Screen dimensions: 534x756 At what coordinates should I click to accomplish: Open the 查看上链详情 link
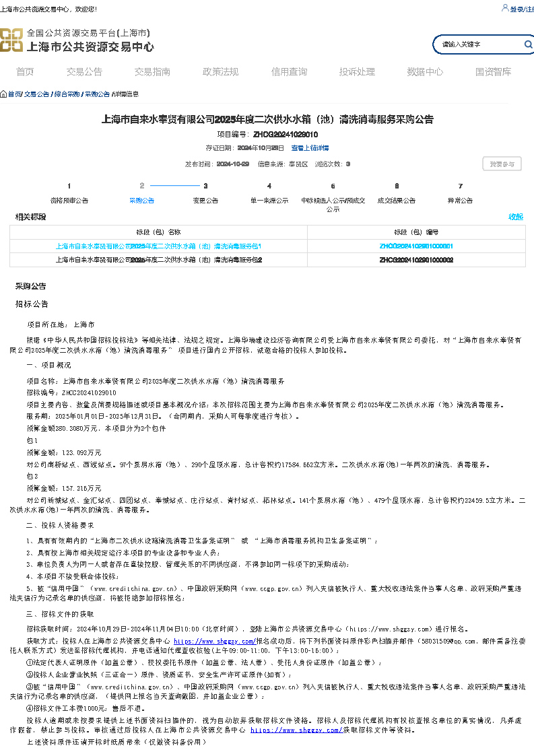tap(310, 147)
